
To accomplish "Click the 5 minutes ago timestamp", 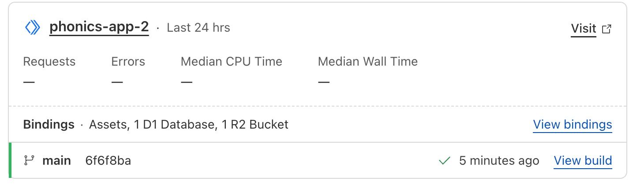I will (499, 161).
